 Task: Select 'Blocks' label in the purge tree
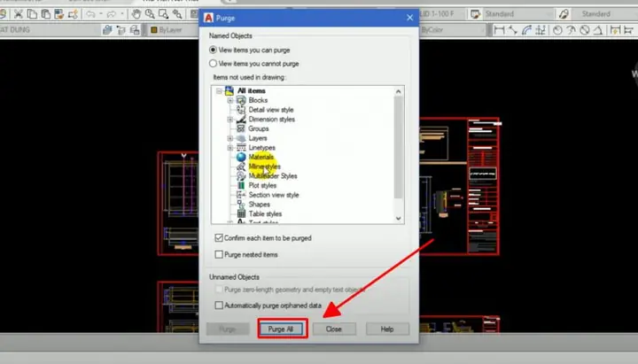tap(258, 100)
